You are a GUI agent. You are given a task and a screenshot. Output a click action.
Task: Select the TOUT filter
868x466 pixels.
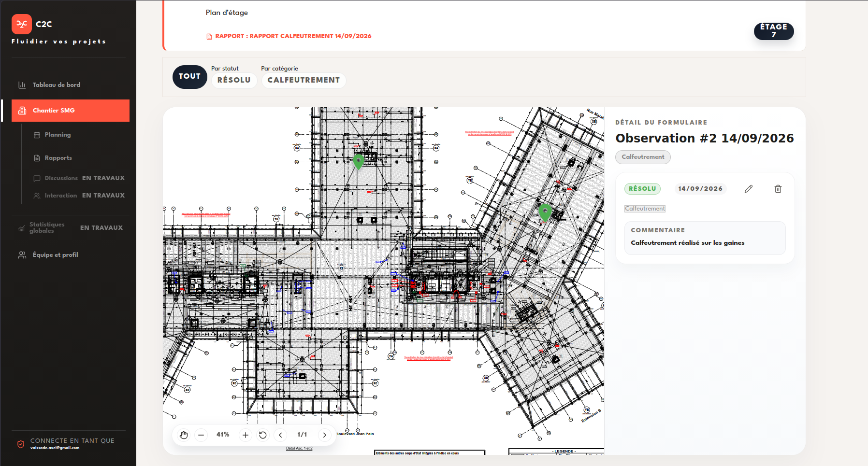pos(189,77)
